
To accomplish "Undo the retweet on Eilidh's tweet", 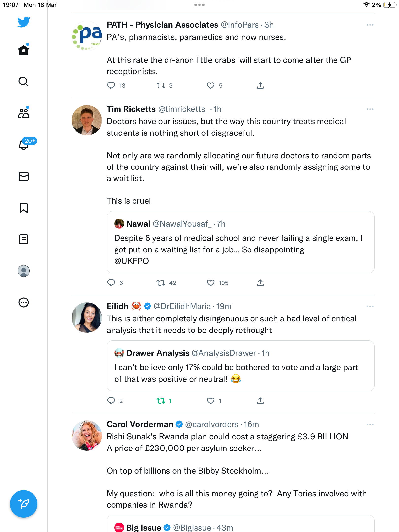I will tap(161, 401).
